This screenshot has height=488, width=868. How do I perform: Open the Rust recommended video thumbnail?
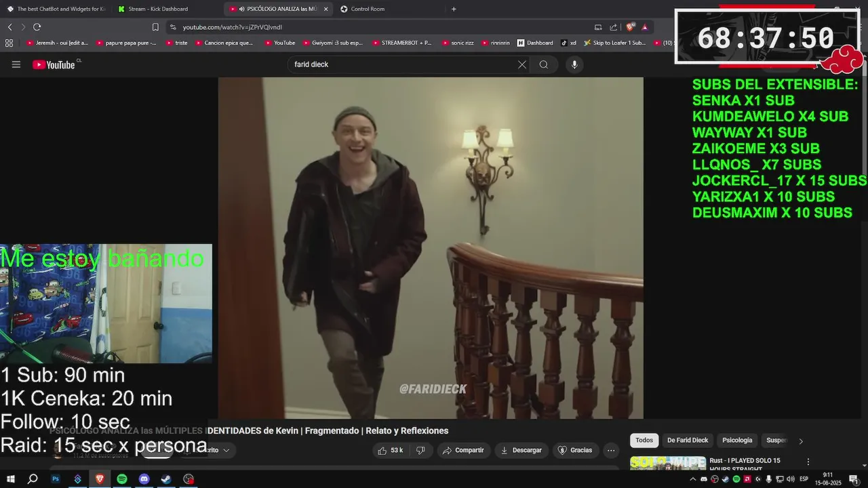tap(668, 464)
